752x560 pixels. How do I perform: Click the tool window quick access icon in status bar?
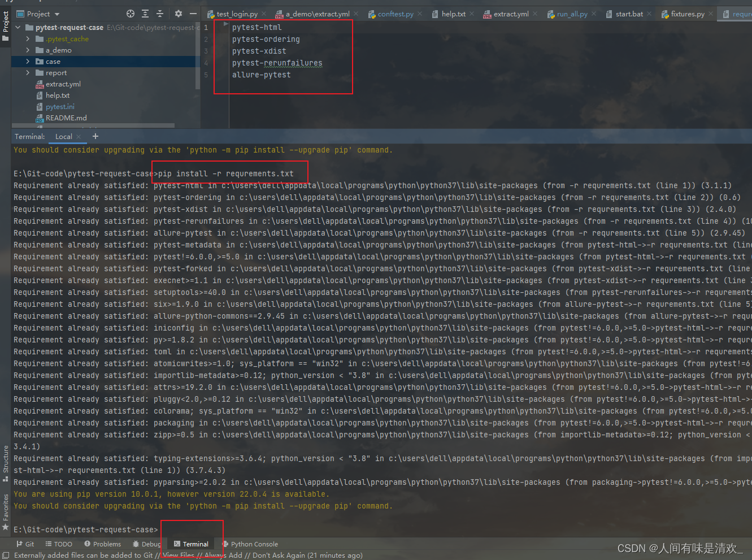pos(6,555)
